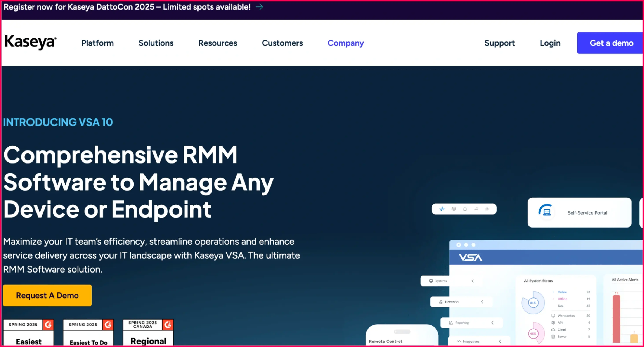Click the Kaseya logo
The image size is (644, 347).
pyautogui.click(x=30, y=43)
